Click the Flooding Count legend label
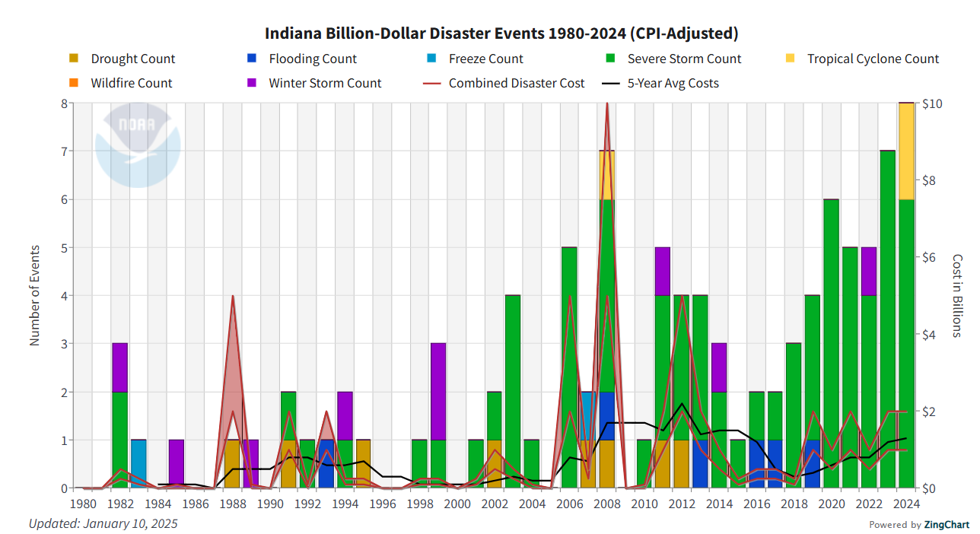Viewport: 980px width, 534px height. click(313, 59)
